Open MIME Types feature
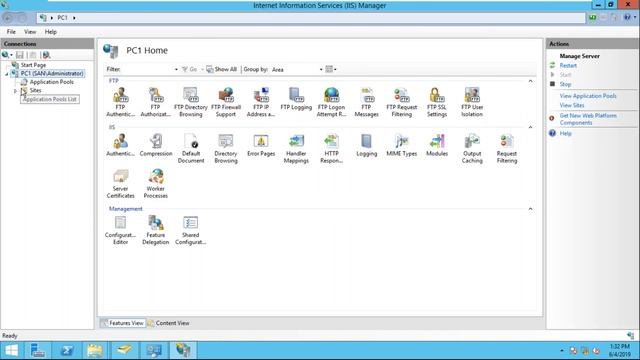640x360 pixels. click(402, 145)
